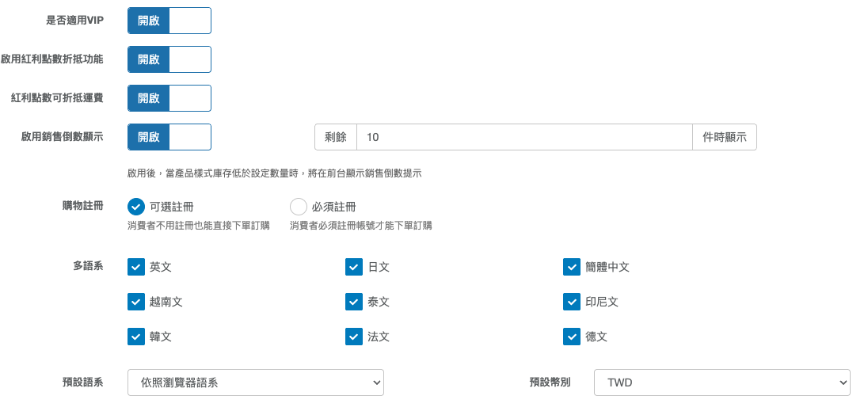Uncheck the 德文 language checkbox
This screenshot has width=868, height=411.
[572, 337]
